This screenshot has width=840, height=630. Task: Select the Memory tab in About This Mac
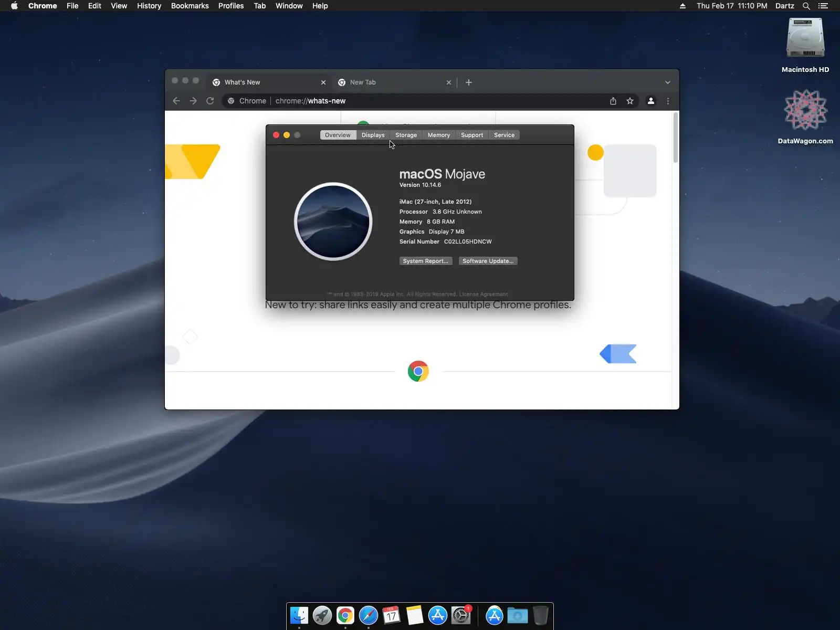click(x=439, y=135)
